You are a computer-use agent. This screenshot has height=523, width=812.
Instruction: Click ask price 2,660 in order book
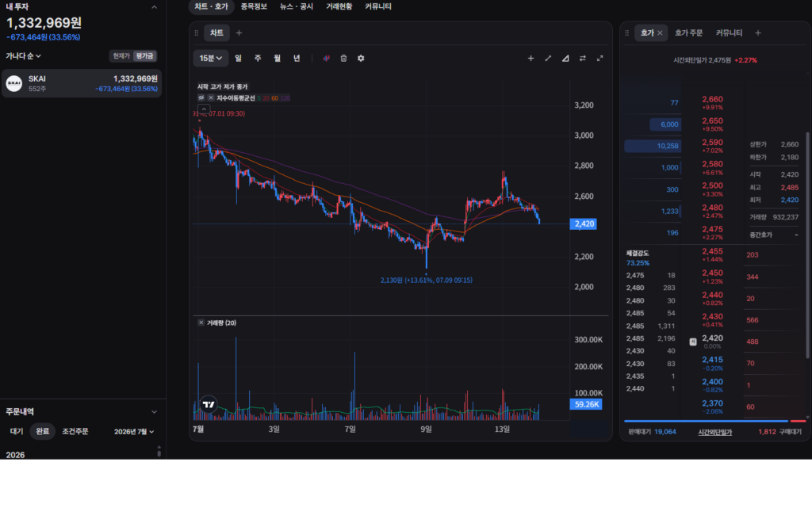click(713, 102)
